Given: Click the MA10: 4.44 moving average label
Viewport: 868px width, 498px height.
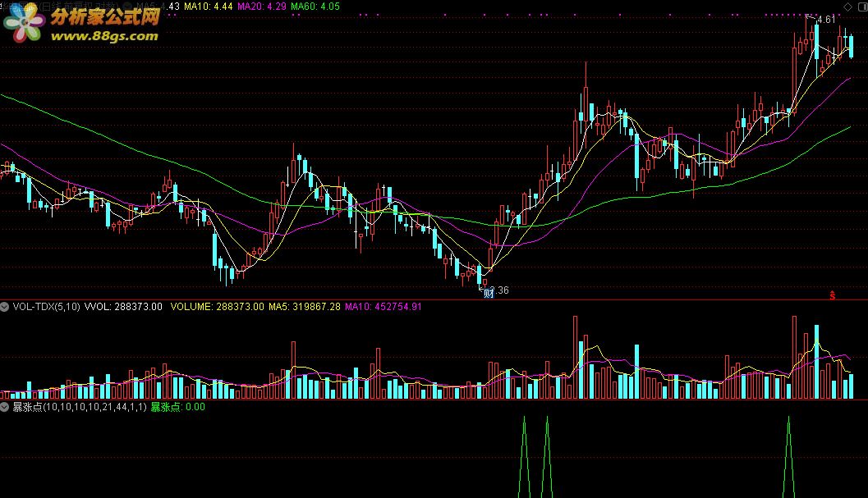Looking at the screenshot, I should coord(208,7).
